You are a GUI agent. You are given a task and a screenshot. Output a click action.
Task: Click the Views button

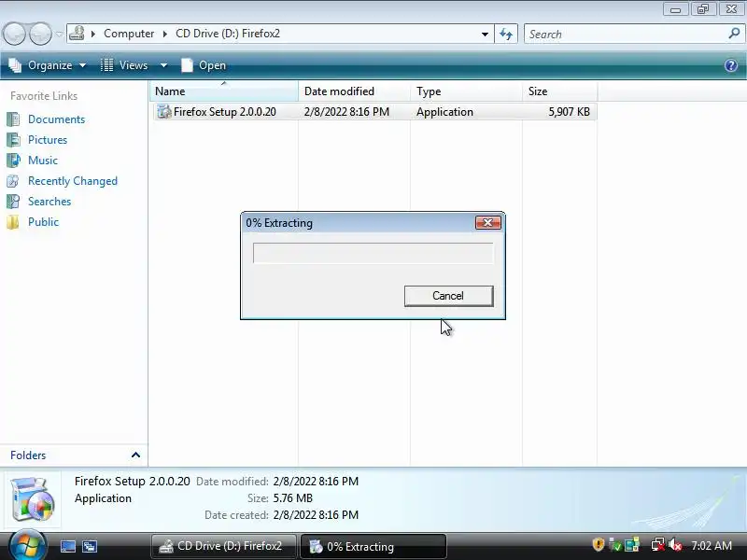click(x=125, y=65)
